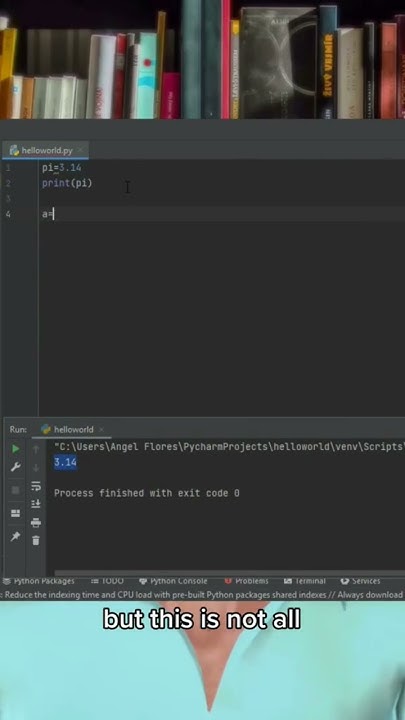The height and width of the screenshot is (720, 405).
Task: Click the print console output icon
Action: 36,523
